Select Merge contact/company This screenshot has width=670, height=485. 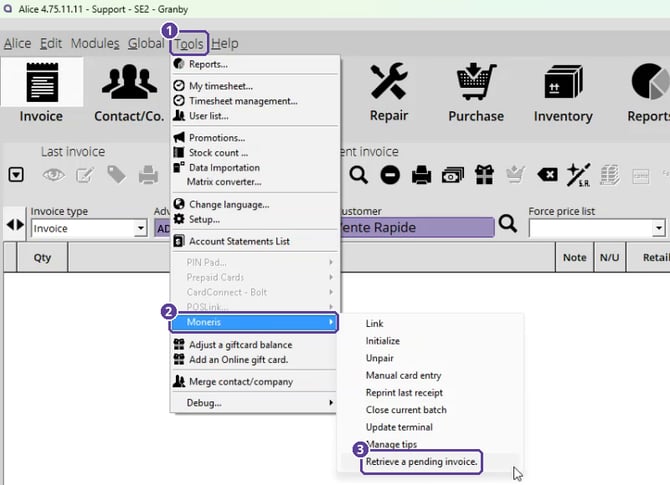click(255, 382)
